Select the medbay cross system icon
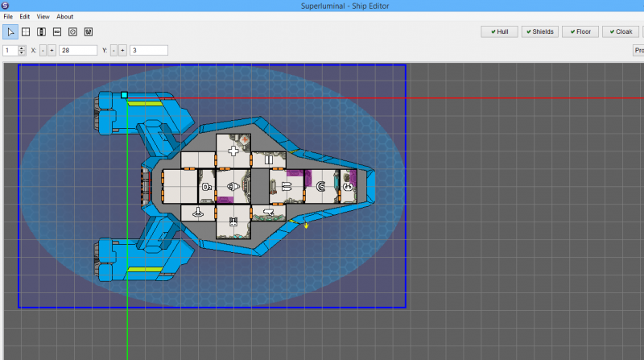 coord(233,151)
